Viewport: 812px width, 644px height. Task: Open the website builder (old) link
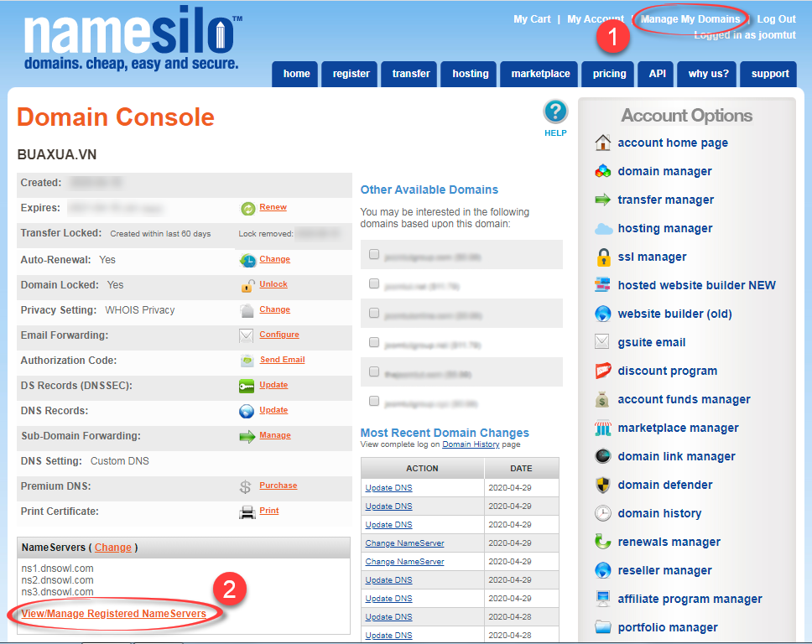674,314
